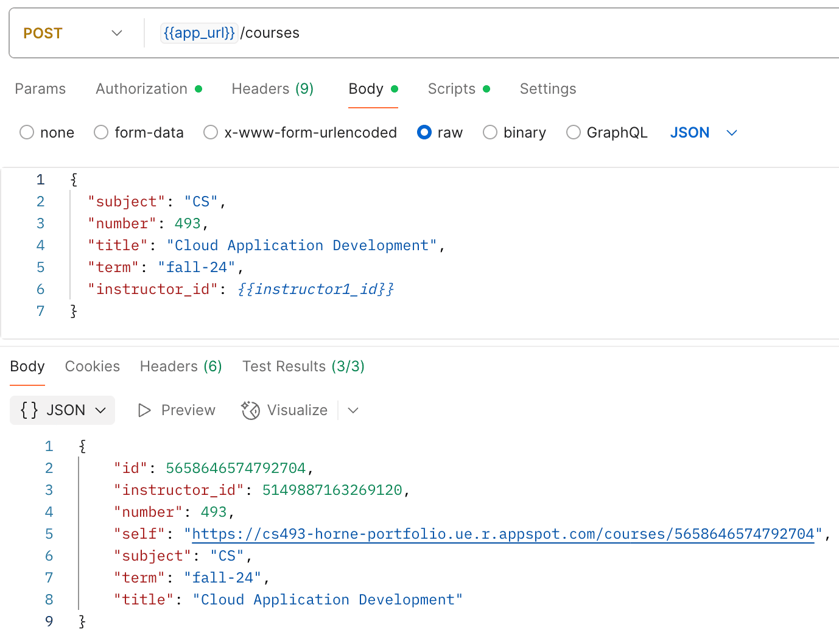The width and height of the screenshot is (839, 644).
Task: Open the request Headers (9) tab
Action: click(x=273, y=89)
